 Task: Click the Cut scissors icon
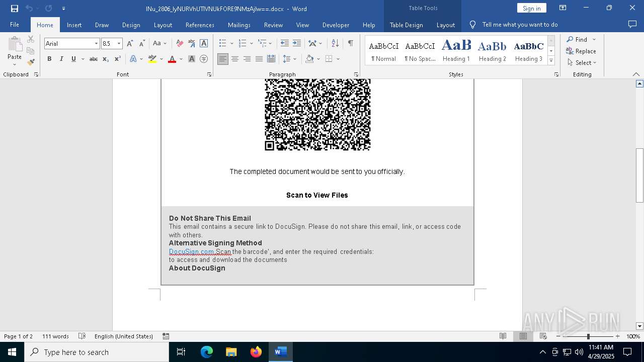pyautogui.click(x=31, y=39)
